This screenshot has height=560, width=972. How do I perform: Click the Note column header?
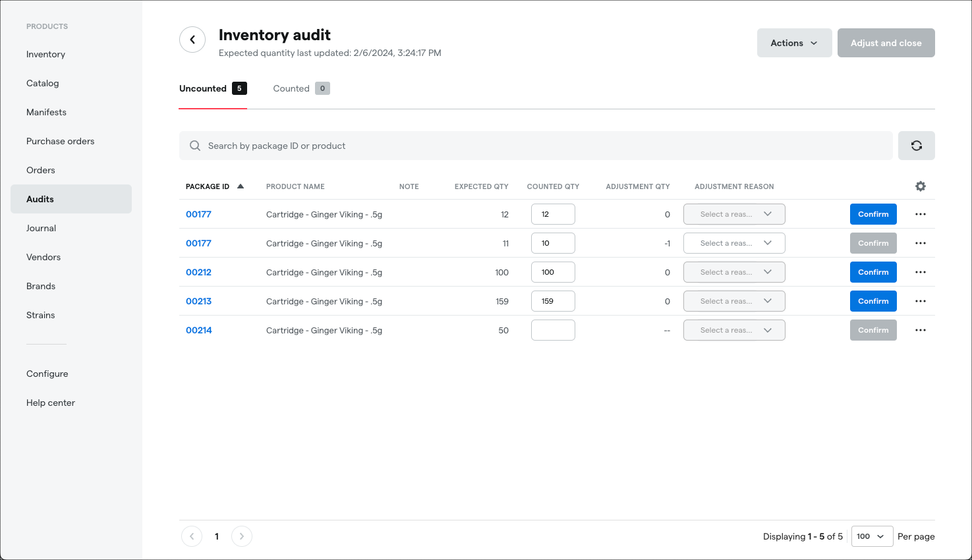pos(409,186)
